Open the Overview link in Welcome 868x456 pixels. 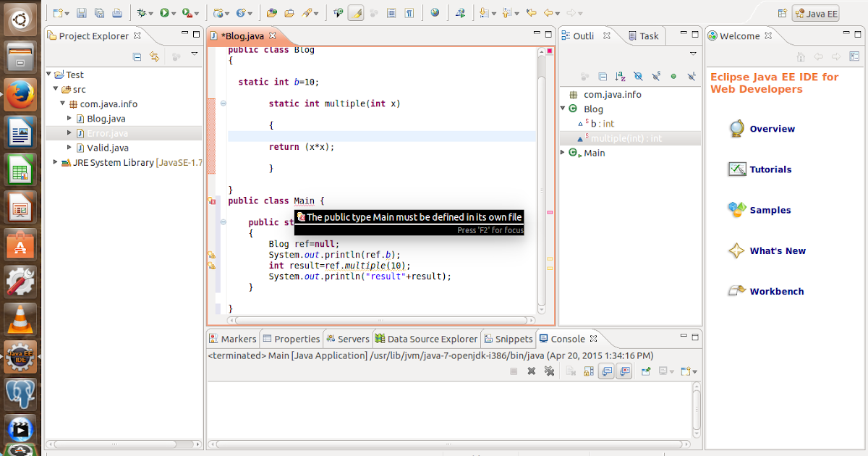tap(772, 129)
